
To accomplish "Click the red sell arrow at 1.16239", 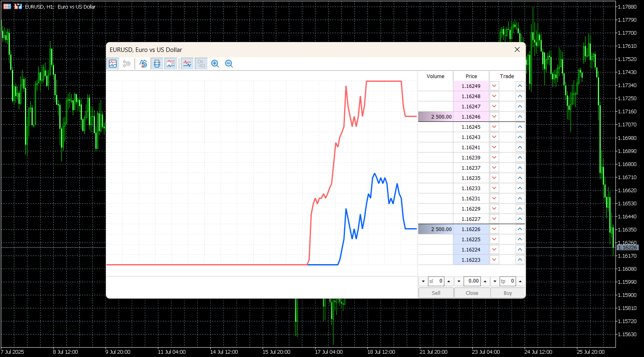I will point(494,157).
